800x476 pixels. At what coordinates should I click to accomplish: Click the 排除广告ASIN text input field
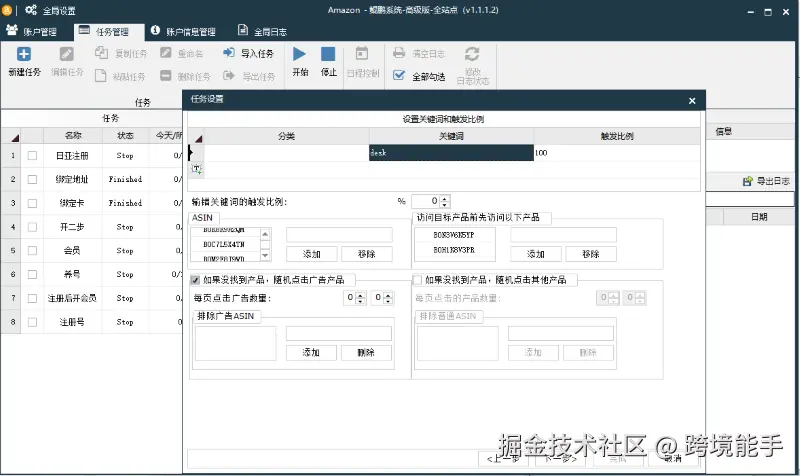pos(339,333)
